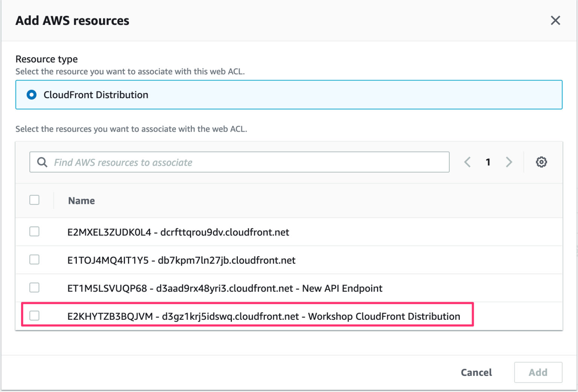Select the CloudFront Distribution resource type
The image size is (578, 392).
click(x=32, y=95)
